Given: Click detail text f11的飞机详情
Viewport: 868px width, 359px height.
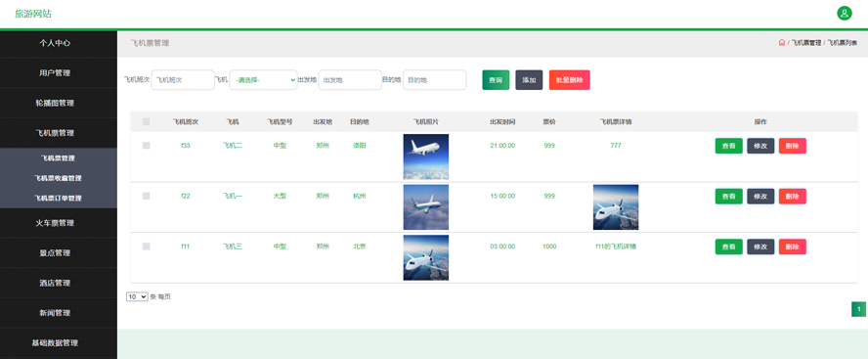Looking at the screenshot, I should pyautogui.click(x=616, y=247).
